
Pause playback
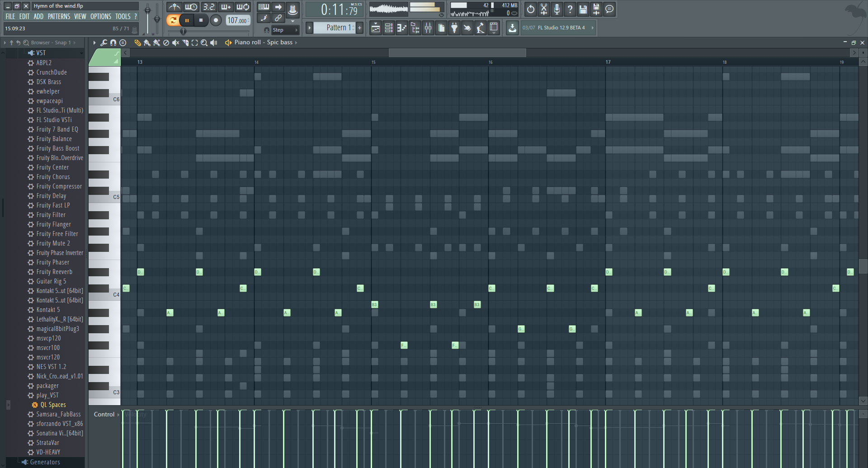187,20
